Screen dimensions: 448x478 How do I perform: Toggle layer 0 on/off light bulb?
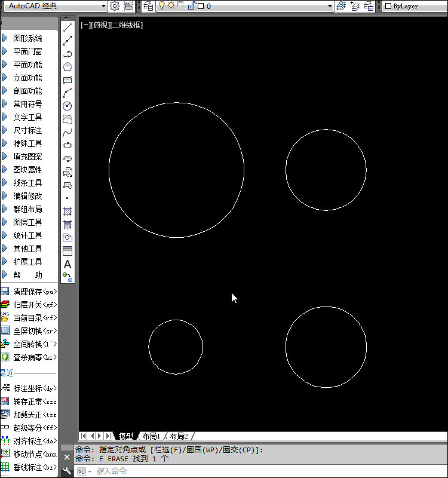tap(162, 6)
